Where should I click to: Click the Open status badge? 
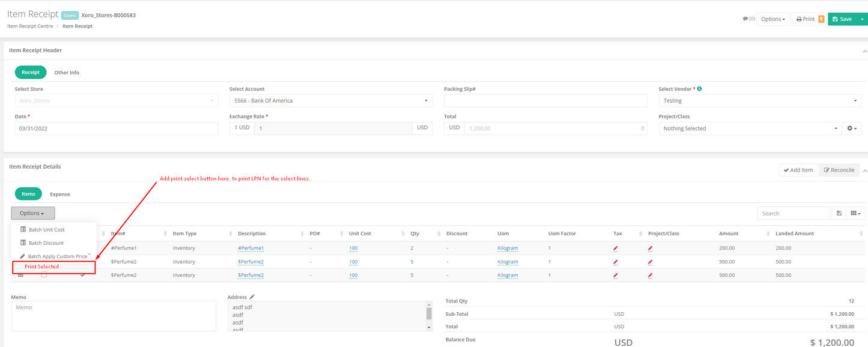click(x=70, y=15)
